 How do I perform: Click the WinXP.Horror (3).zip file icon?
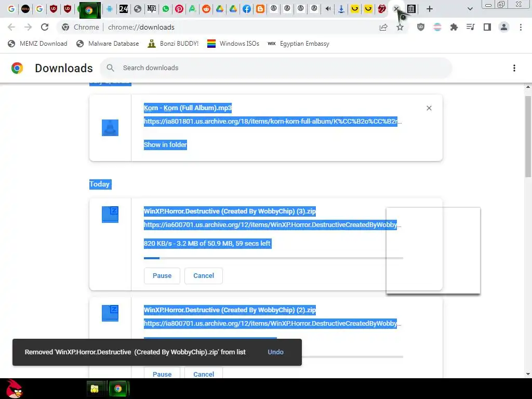click(110, 215)
